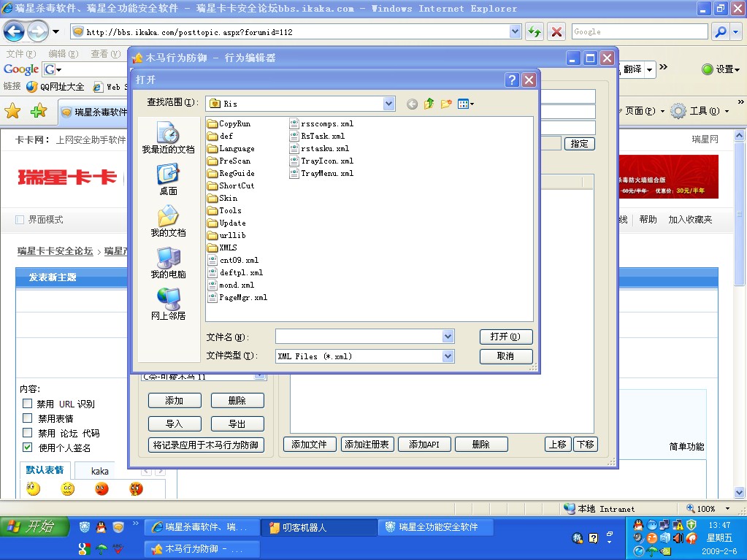Image resolution: width=747 pixels, height=560 pixels.
Task: Click the 导入 button
Action: coord(175,423)
